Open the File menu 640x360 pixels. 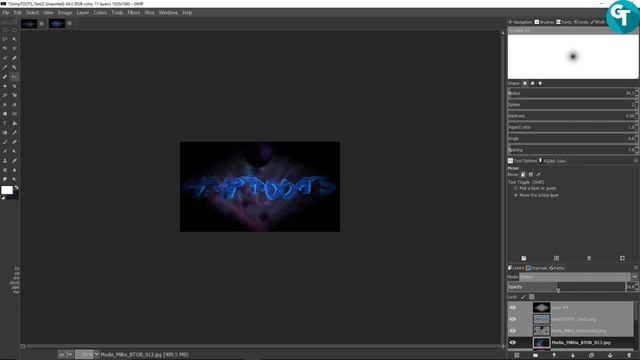point(6,13)
